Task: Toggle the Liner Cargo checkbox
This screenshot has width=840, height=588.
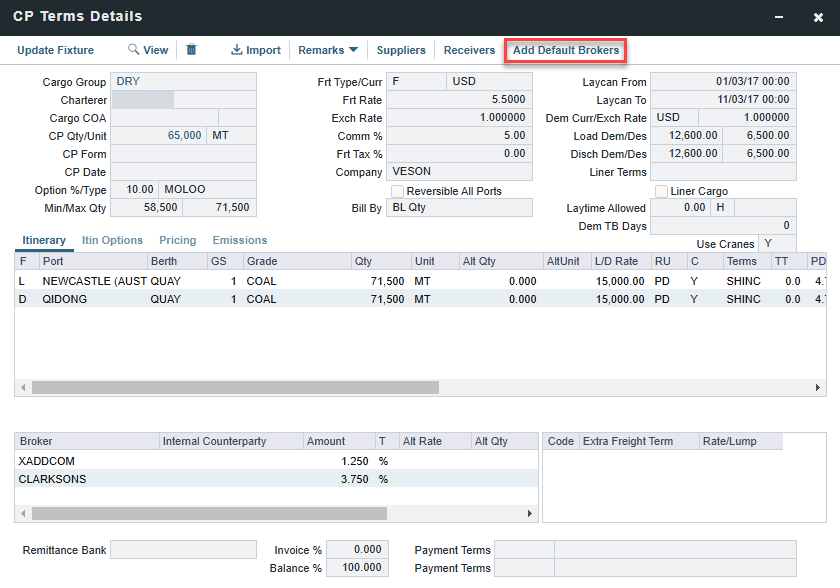Action: (661, 191)
